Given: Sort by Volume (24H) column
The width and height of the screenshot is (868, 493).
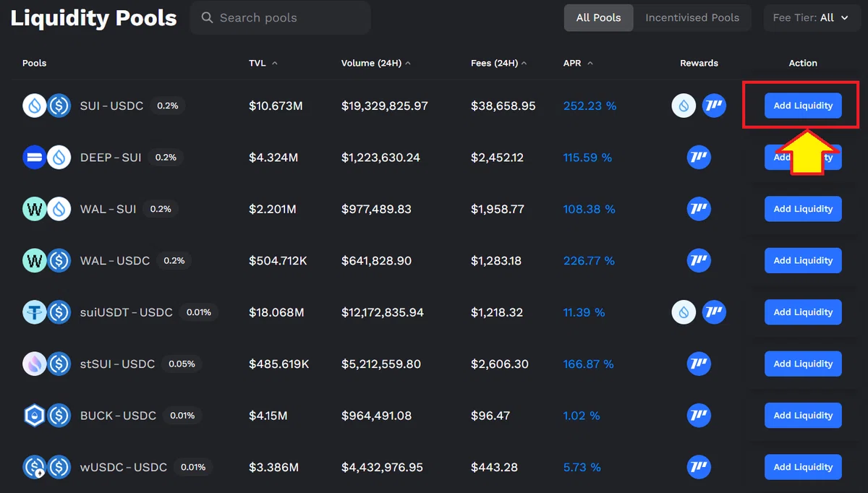Looking at the screenshot, I should 376,64.
